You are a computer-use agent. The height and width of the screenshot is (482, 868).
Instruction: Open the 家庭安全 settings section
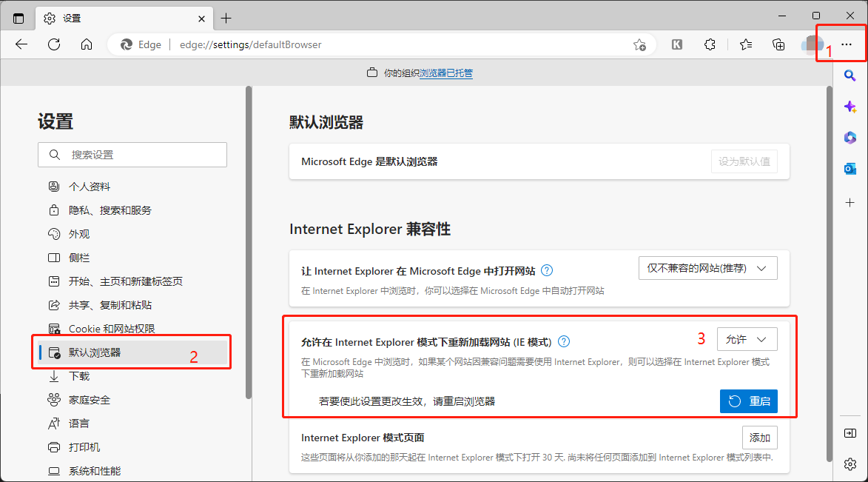pyautogui.click(x=89, y=400)
